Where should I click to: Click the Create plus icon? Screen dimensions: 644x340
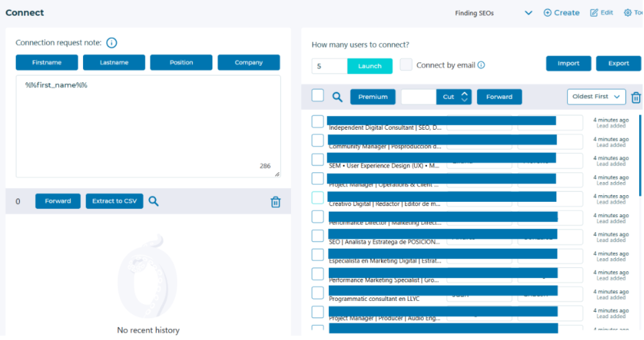547,13
